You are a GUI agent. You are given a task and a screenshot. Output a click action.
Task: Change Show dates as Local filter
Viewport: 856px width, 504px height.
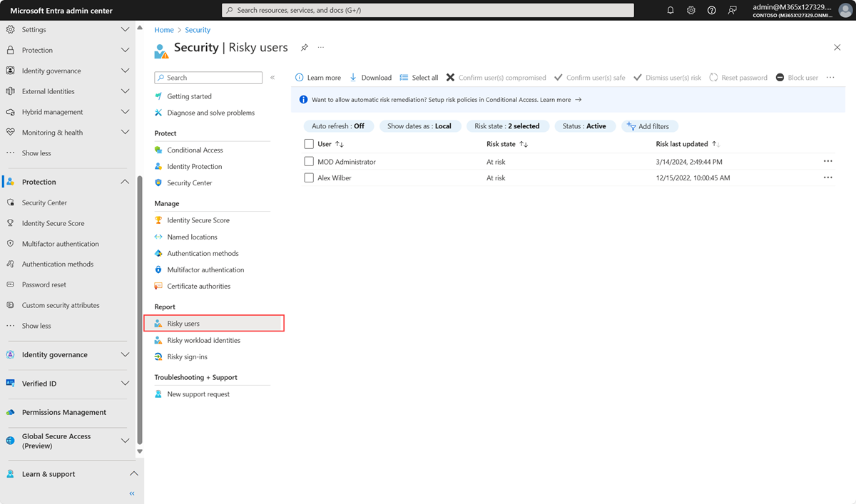pyautogui.click(x=419, y=126)
